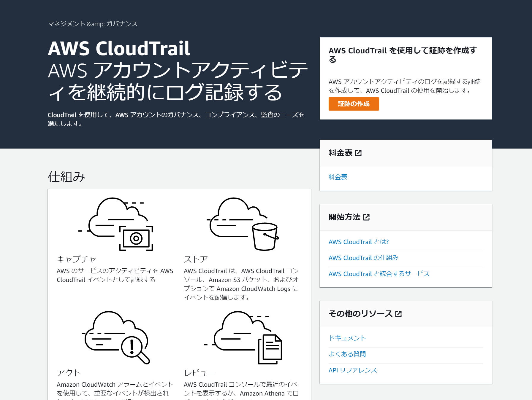532x400 pixels.
Task: Open the ドキュメント link
Action: click(x=347, y=338)
